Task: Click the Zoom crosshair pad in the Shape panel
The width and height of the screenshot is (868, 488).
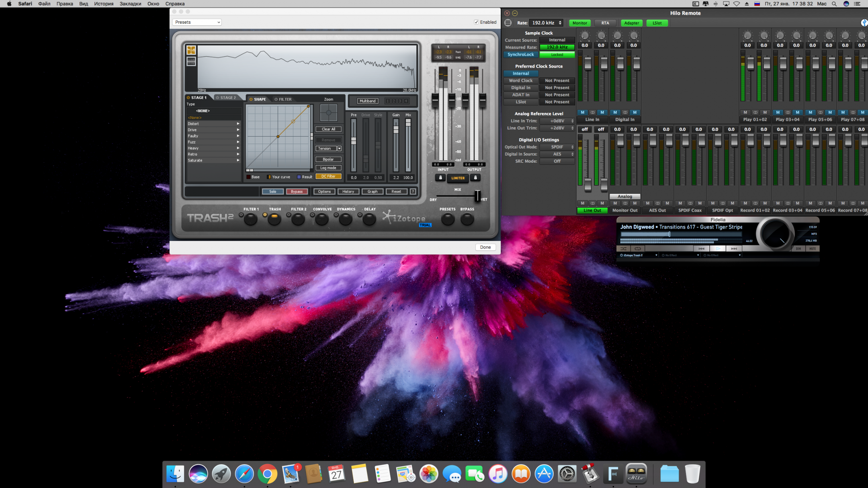Action: pyautogui.click(x=329, y=113)
